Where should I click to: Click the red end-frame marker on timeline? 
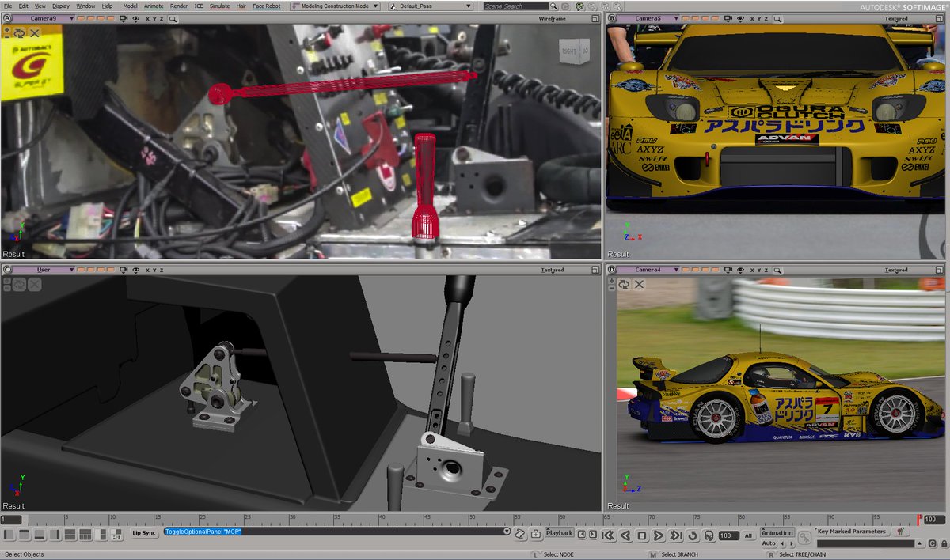(918, 519)
